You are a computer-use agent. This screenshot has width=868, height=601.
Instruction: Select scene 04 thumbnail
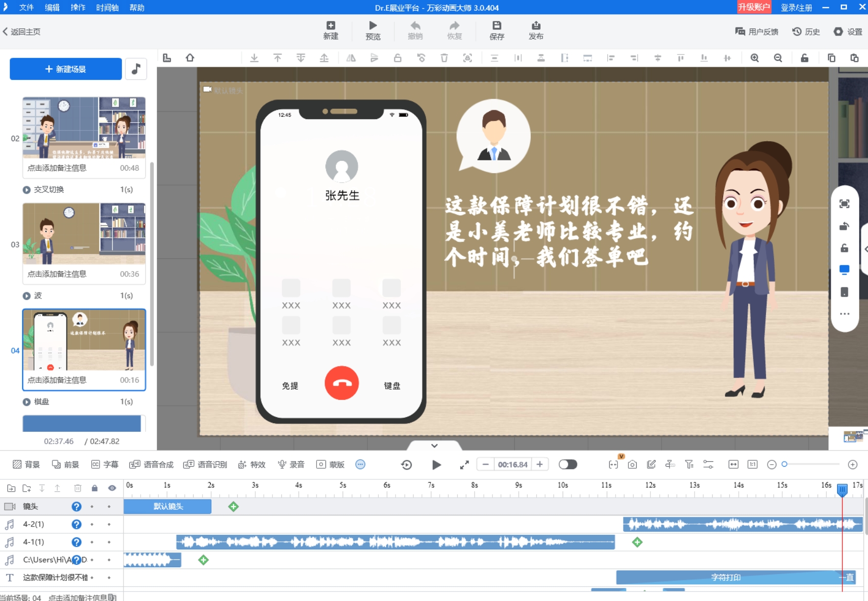[x=84, y=340]
